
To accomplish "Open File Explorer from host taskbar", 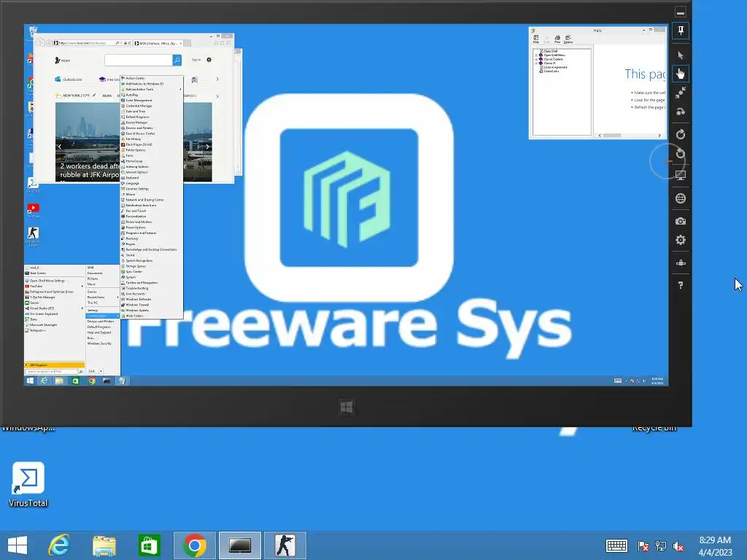I will coord(104,545).
